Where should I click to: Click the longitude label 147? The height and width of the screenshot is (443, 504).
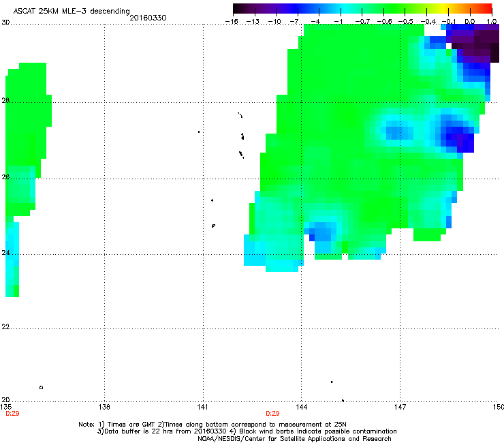click(400, 407)
